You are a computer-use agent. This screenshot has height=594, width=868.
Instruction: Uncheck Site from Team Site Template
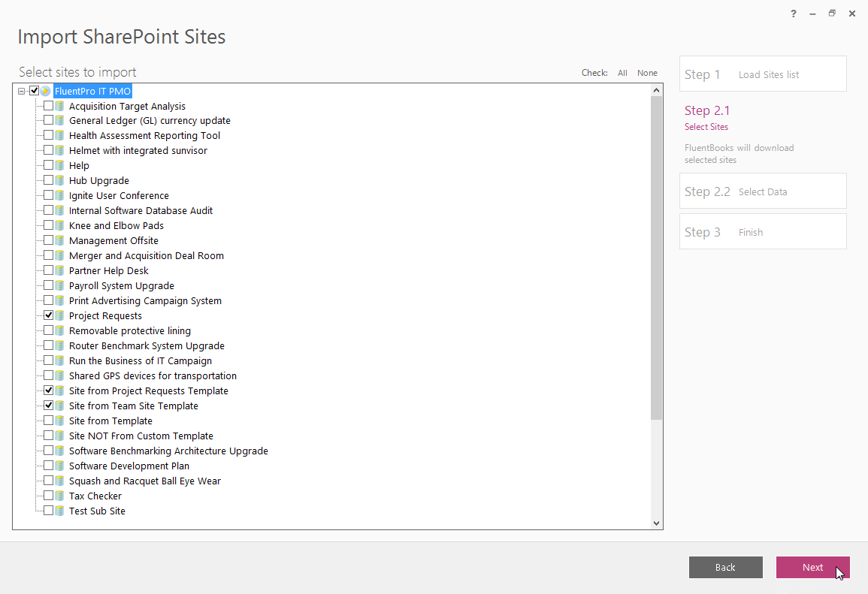click(x=49, y=405)
